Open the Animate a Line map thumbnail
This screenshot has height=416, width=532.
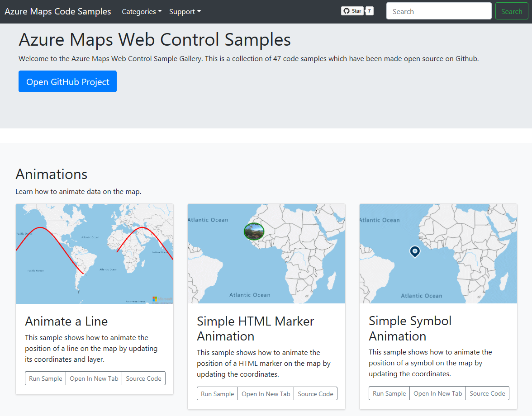(95, 254)
